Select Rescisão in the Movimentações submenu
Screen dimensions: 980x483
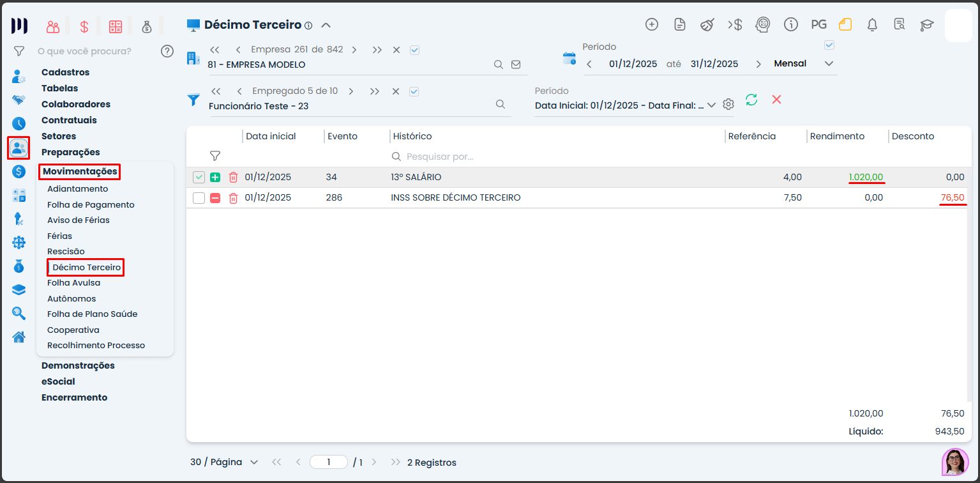[x=66, y=252]
